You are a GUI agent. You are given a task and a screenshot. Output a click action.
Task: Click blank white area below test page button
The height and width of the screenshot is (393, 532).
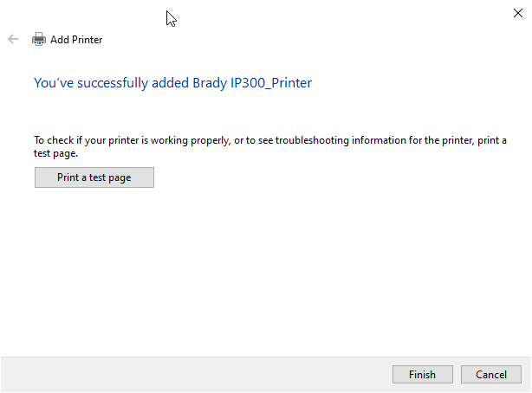coord(260,268)
